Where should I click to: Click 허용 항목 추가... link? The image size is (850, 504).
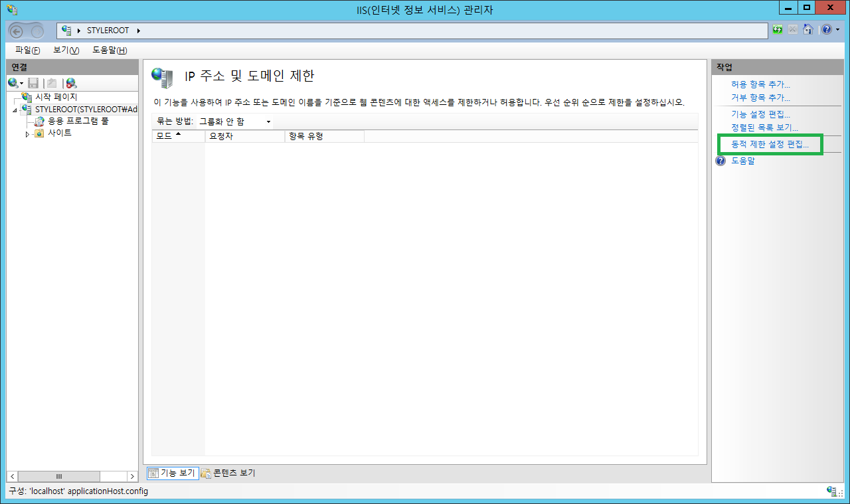coord(760,84)
